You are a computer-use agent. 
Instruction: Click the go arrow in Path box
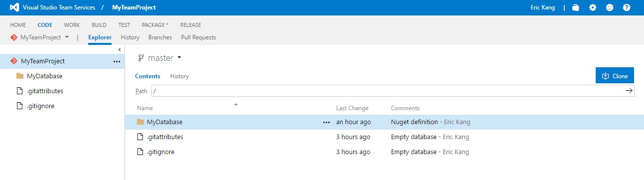pyautogui.click(x=629, y=91)
